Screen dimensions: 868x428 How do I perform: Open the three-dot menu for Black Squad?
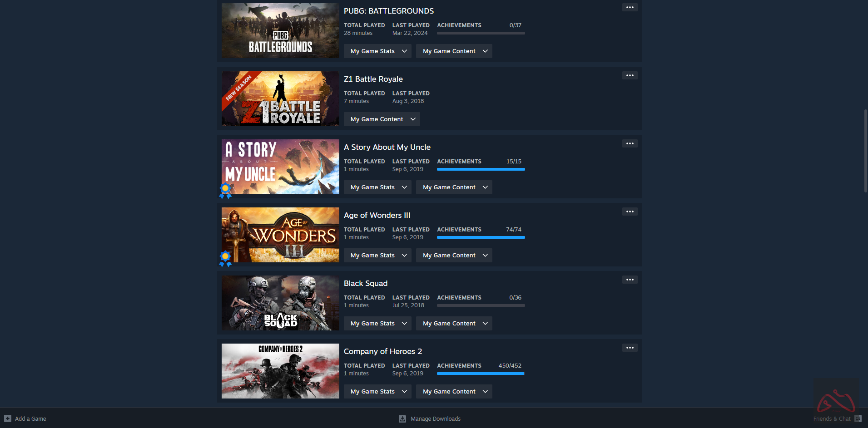pyautogui.click(x=630, y=280)
